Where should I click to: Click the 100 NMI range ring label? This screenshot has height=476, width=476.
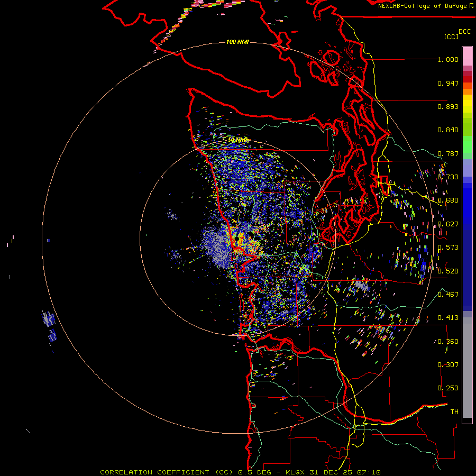coord(237,42)
